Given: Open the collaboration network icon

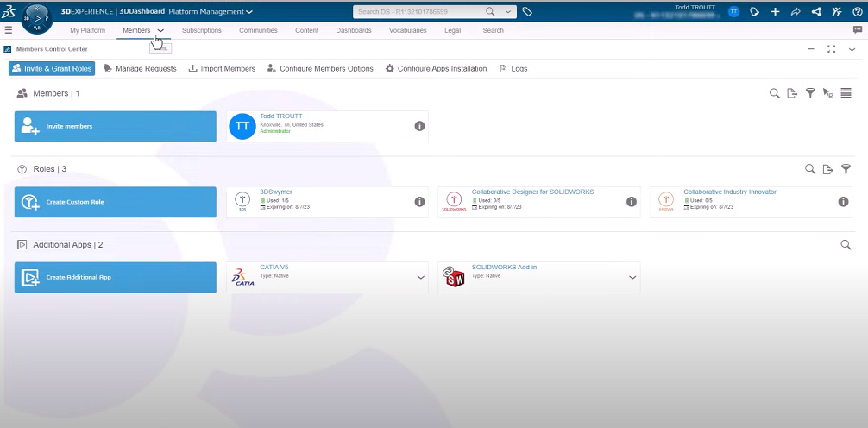Looking at the screenshot, I should pos(816,11).
